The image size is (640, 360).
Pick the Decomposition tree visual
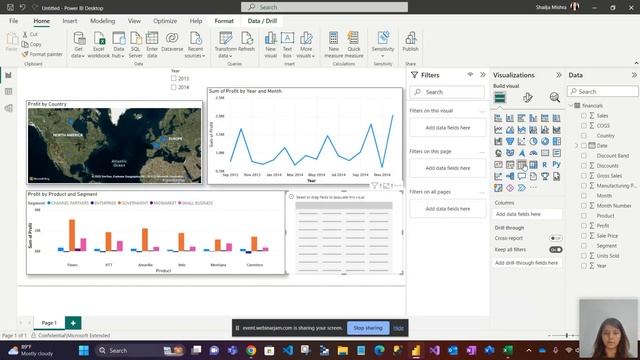coord(510,176)
